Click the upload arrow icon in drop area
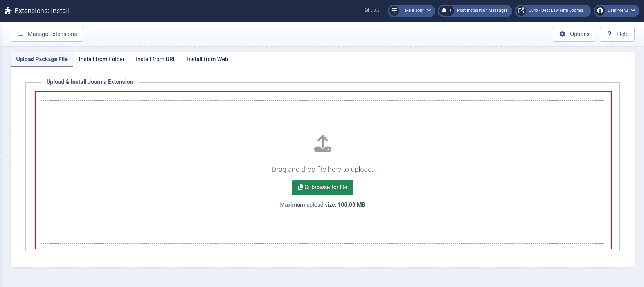644x287 pixels. tap(322, 144)
